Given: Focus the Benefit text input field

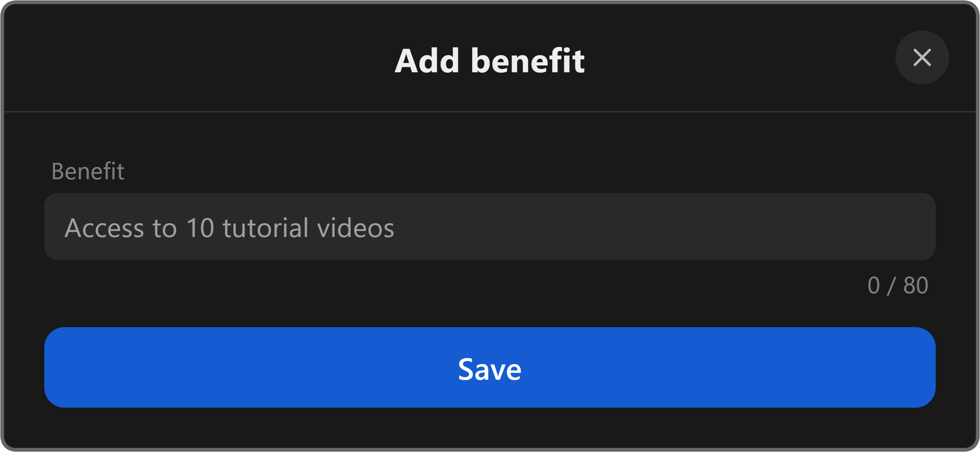Looking at the screenshot, I should (x=490, y=227).
